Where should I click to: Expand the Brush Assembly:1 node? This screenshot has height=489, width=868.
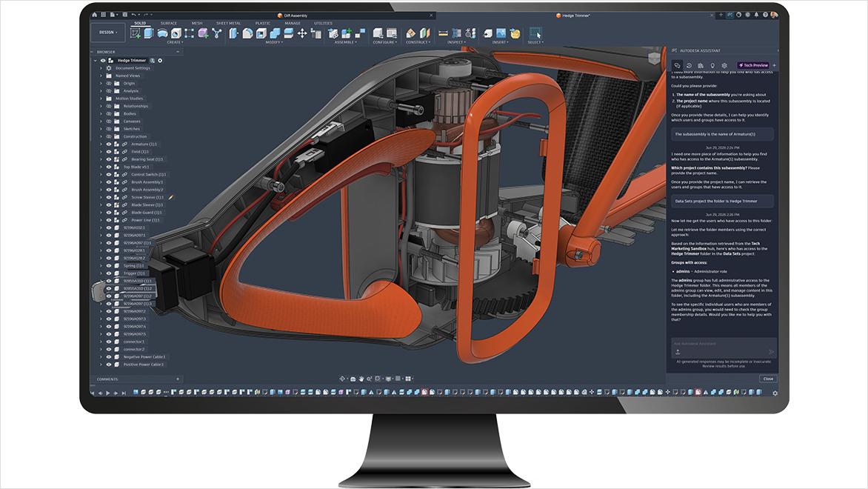(101, 182)
